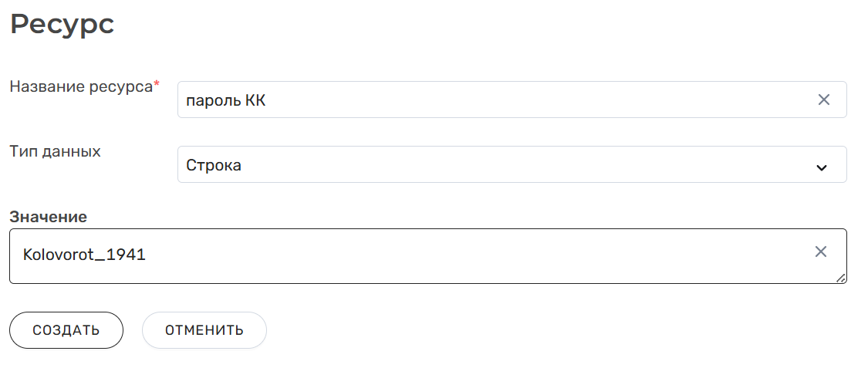Focus the Название ресурса input field
The width and height of the screenshot is (868, 368).
(512, 100)
